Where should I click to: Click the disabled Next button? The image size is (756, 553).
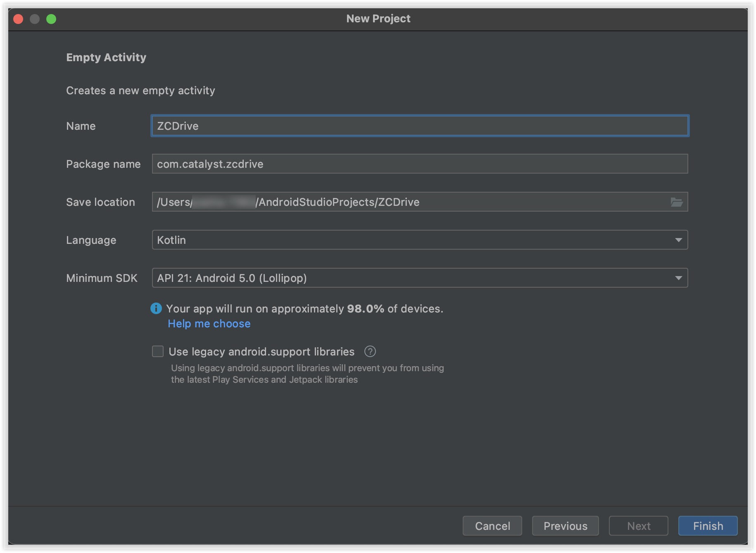point(638,526)
